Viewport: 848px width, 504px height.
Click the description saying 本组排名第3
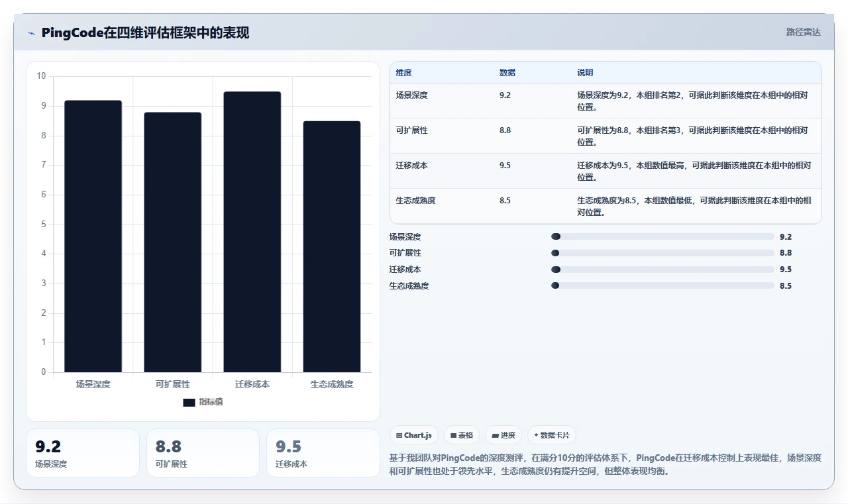point(692,136)
